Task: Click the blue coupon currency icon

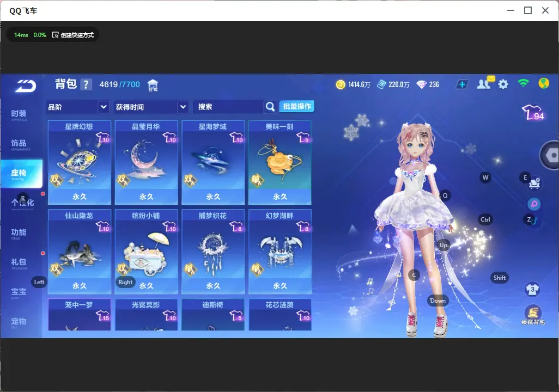Action: (381, 84)
